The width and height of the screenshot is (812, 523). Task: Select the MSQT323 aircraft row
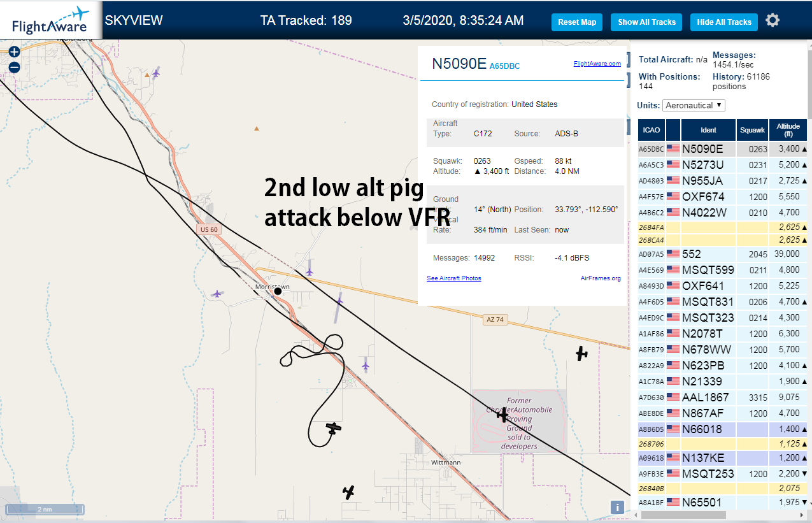click(x=722, y=318)
